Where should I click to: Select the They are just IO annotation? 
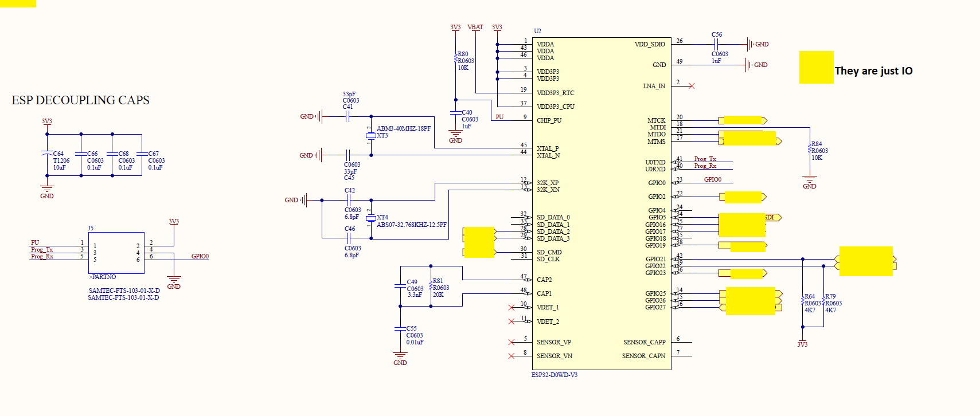pos(873,71)
